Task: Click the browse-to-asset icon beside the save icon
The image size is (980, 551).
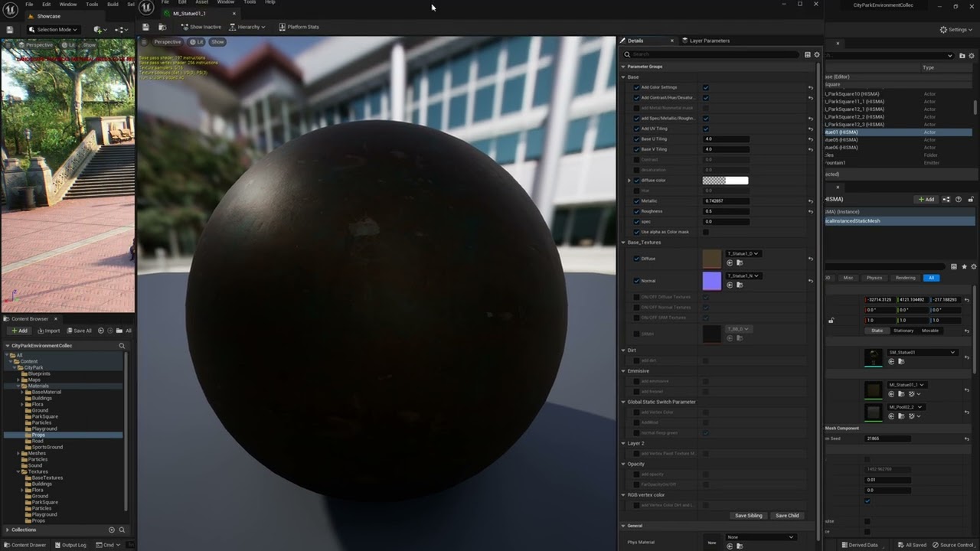Action: click(x=162, y=27)
